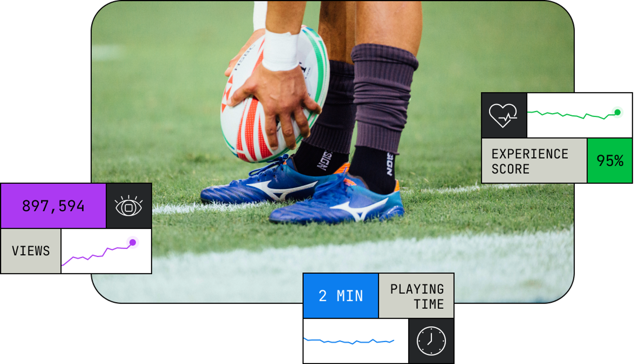Screen dimensions: 634x364
Task: Open the blue playing time line chart
Action: (355, 341)
